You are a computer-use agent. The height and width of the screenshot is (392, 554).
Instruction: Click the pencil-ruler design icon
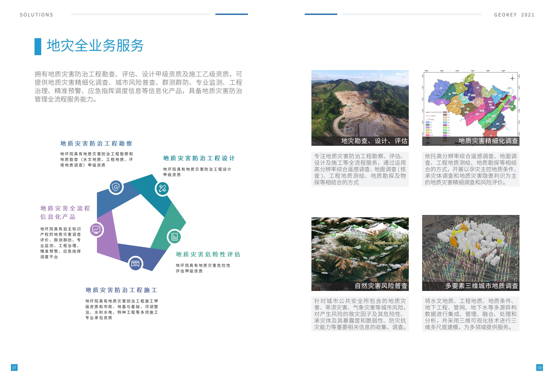point(162,188)
